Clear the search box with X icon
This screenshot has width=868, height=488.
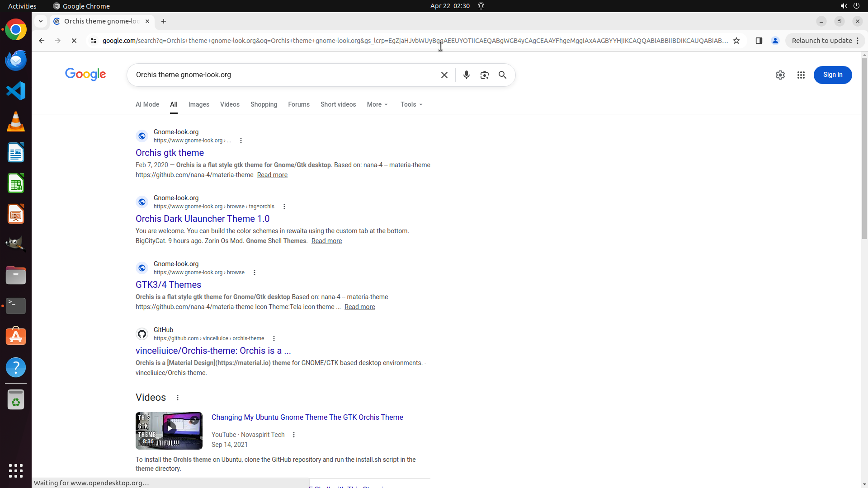pyautogui.click(x=444, y=75)
